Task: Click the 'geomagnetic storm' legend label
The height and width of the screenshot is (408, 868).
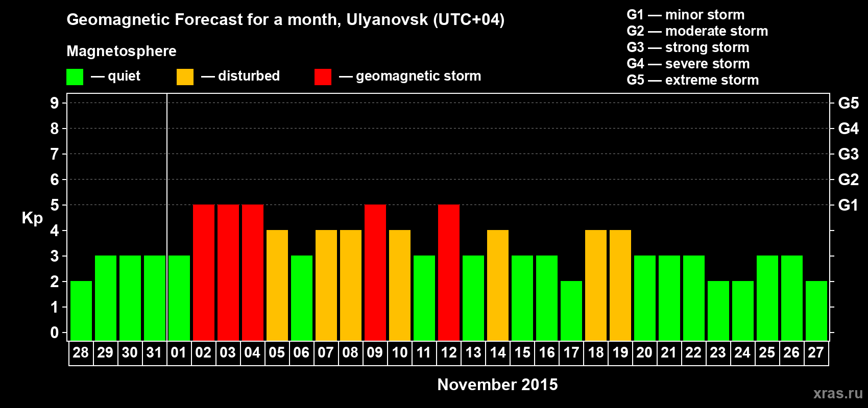Action: pyautogui.click(x=419, y=76)
